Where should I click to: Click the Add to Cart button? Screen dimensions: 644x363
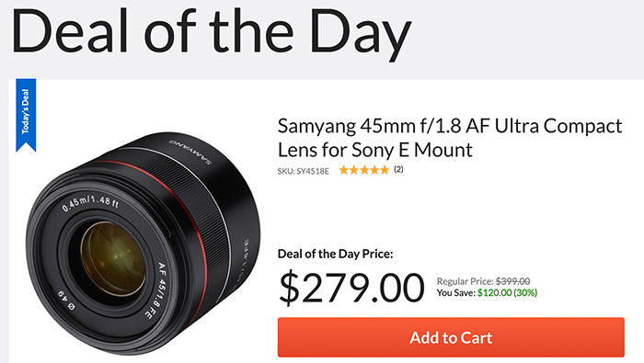coord(451,337)
